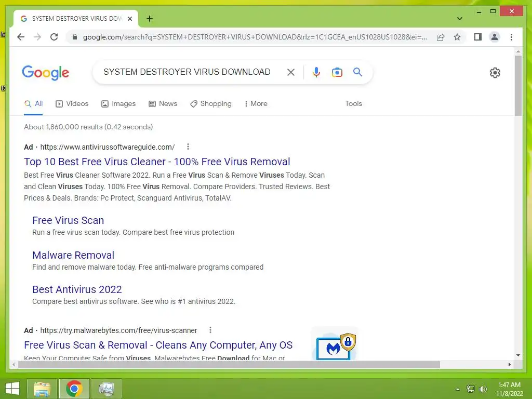
Task: Click 'Compare best antivirus software' description
Action: [x=134, y=301]
